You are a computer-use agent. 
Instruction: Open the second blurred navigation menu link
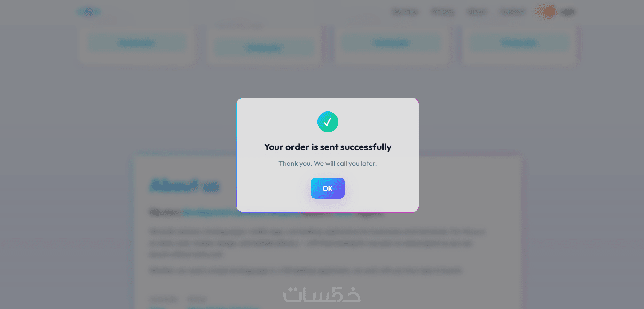pyautogui.click(x=442, y=12)
